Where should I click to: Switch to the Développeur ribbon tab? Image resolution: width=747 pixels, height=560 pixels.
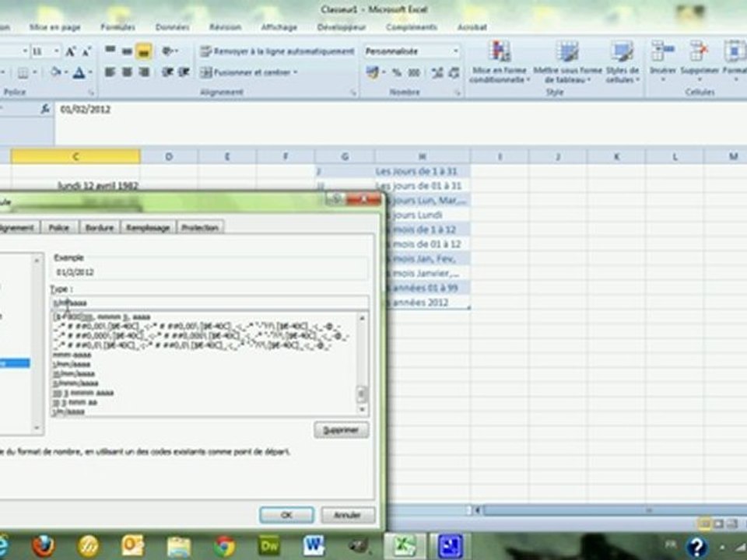[x=341, y=27]
